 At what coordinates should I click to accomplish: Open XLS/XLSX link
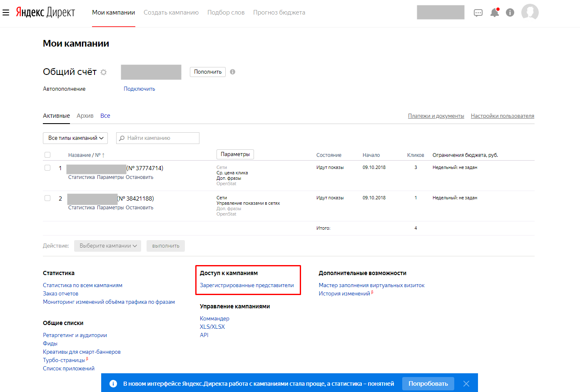click(x=212, y=327)
